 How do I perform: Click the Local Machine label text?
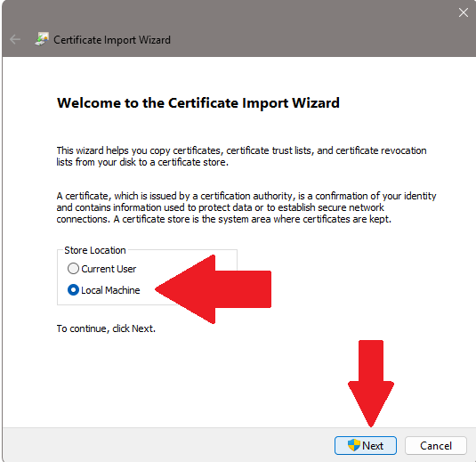(x=110, y=290)
